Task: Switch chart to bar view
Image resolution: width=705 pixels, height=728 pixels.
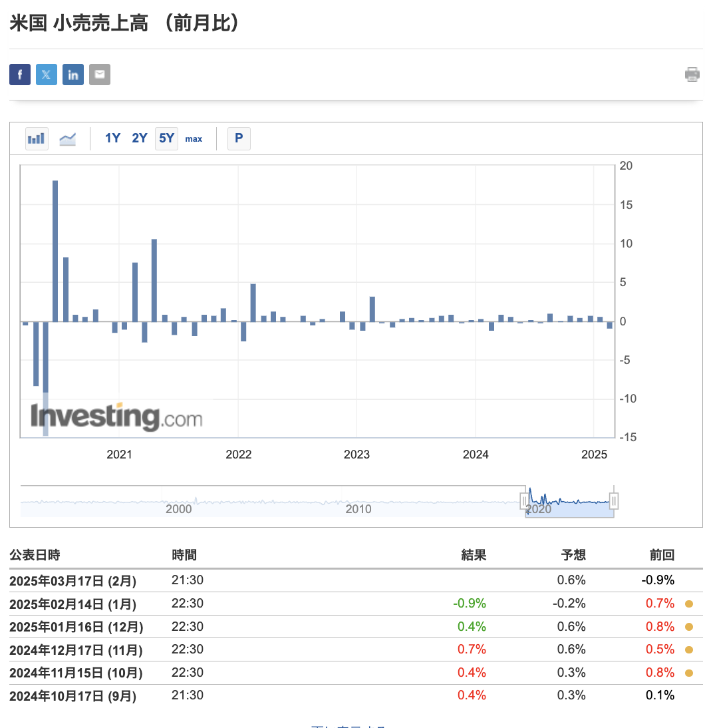Action: [x=37, y=138]
